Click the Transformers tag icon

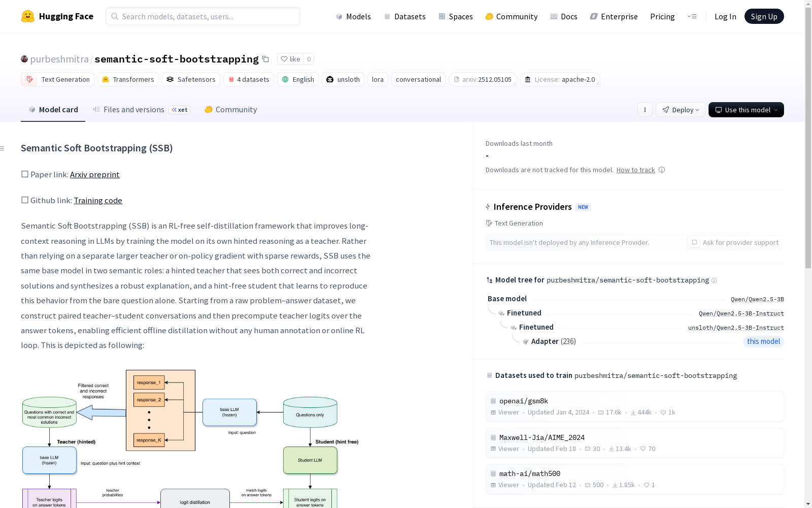[x=106, y=79]
